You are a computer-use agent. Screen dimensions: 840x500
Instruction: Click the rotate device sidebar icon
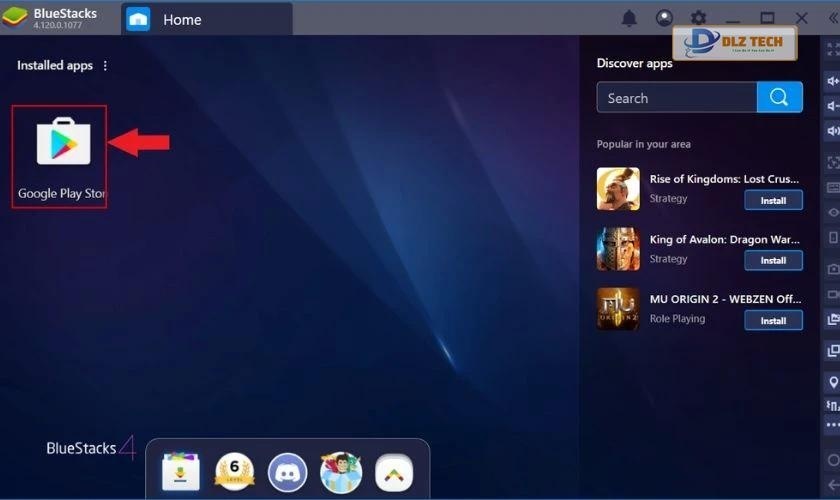833,237
